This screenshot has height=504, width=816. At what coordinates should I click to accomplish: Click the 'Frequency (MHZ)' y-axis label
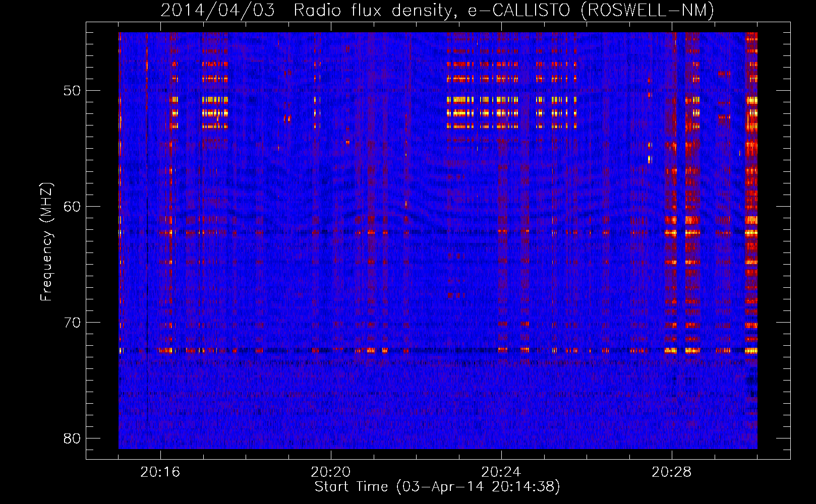(x=46, y=242)
